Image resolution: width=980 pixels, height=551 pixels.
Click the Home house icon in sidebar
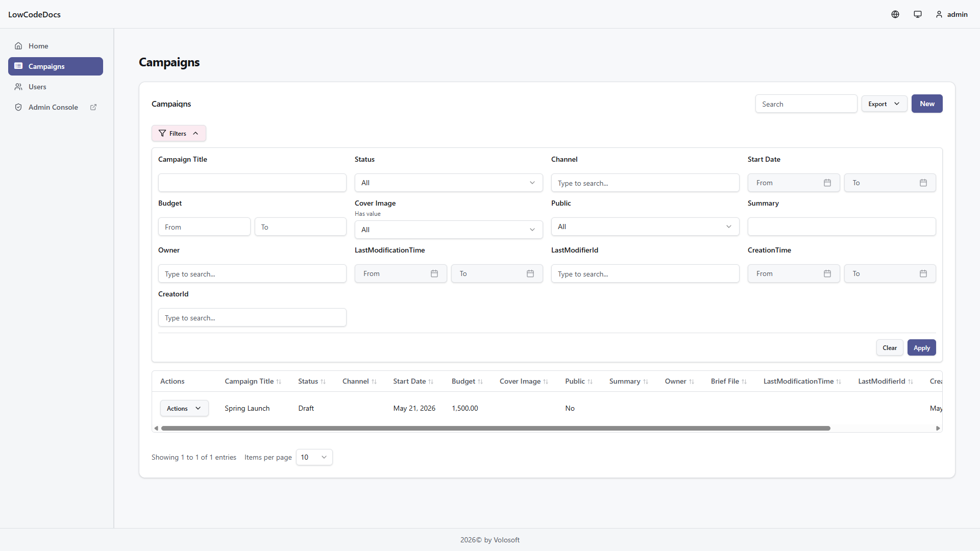[x=18, y=46]
